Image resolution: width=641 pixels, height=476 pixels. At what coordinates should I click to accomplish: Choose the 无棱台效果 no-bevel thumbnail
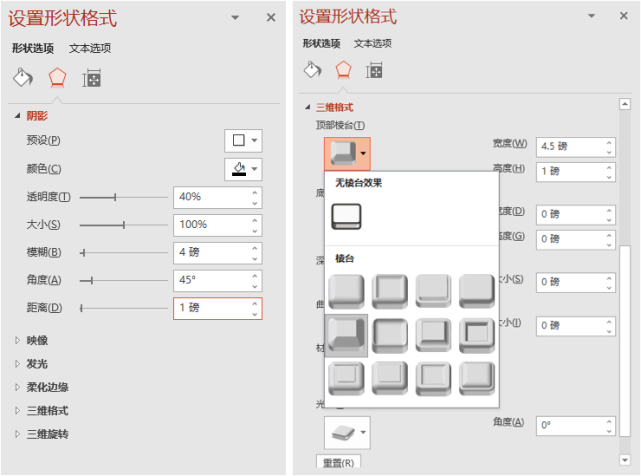346,216
